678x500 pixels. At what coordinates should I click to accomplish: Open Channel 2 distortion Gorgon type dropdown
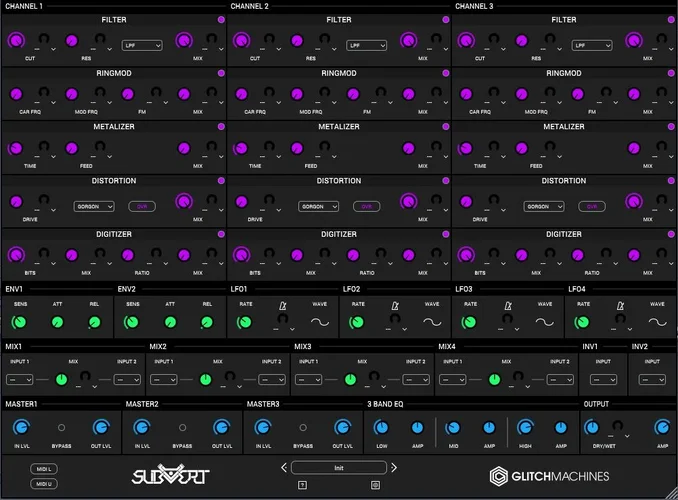pos(319,206)
